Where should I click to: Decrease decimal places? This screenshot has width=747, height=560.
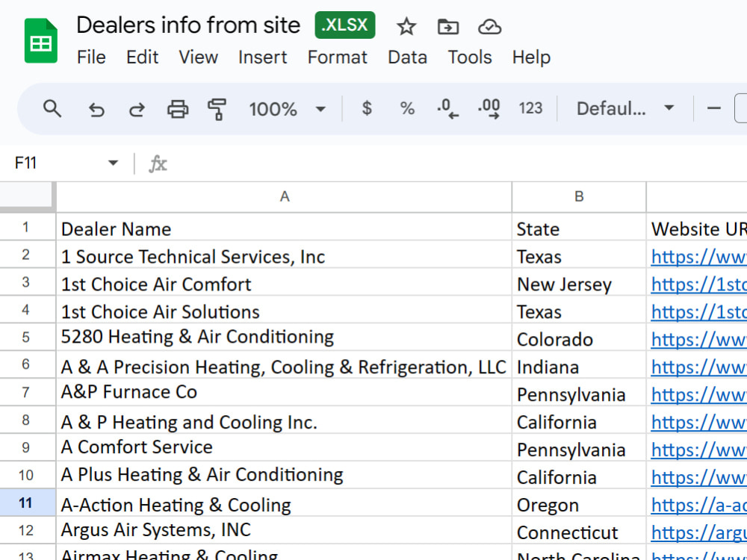(447, 108)
